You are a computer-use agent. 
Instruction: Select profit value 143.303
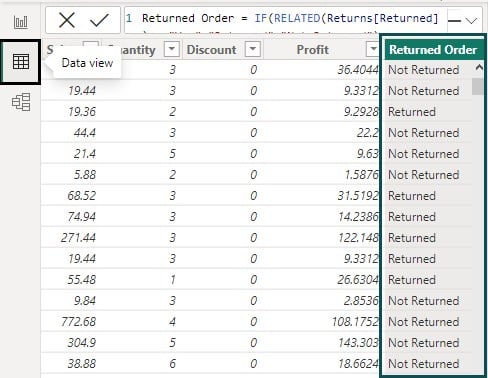(x=358, y=343)
